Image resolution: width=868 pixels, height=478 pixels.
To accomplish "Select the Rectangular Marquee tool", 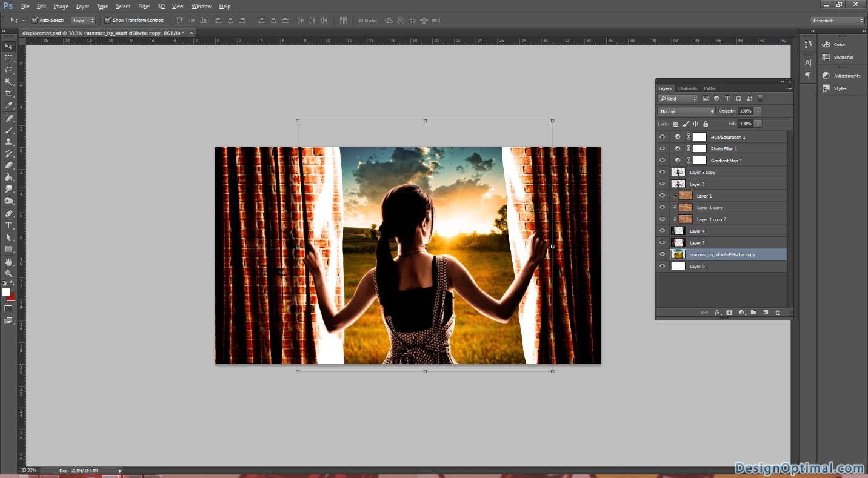I will [x=8, y=58].
